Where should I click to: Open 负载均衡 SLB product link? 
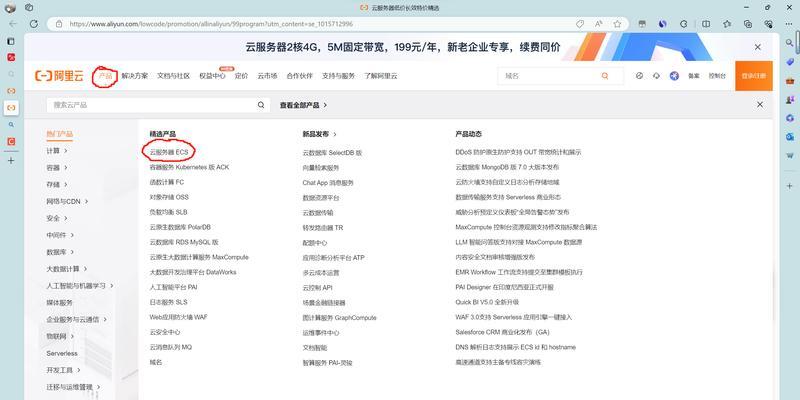(168, 212)
